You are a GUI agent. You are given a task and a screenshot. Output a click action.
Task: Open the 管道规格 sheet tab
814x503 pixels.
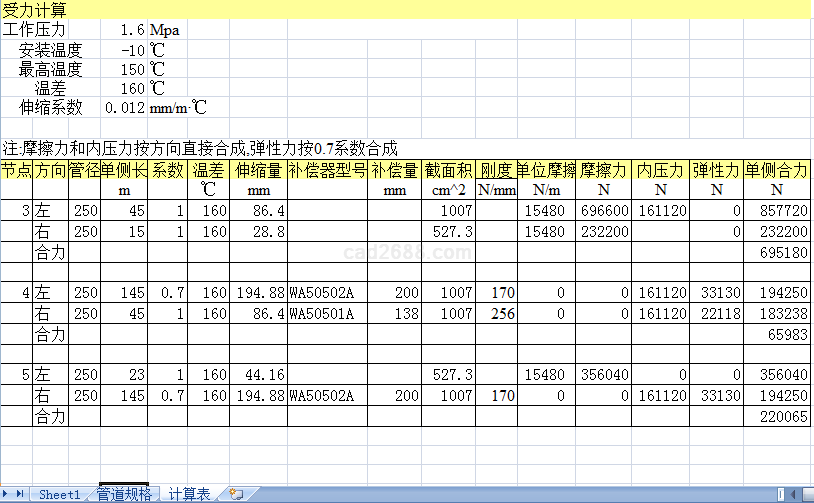coord(124,494)
